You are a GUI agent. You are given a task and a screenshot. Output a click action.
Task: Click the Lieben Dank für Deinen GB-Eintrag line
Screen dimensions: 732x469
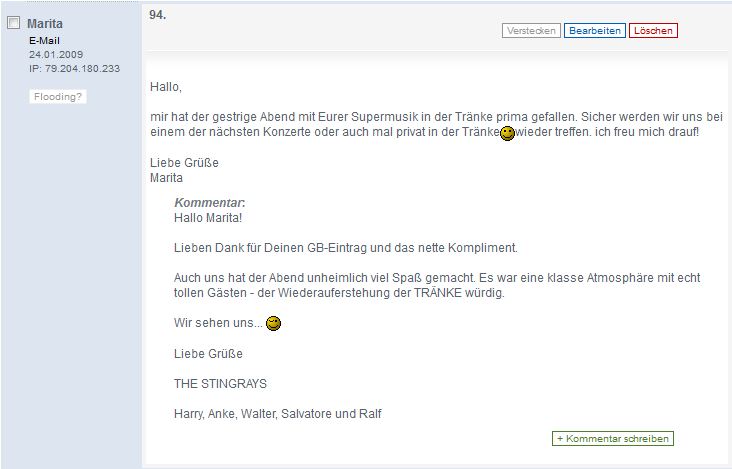click(346, 248)
